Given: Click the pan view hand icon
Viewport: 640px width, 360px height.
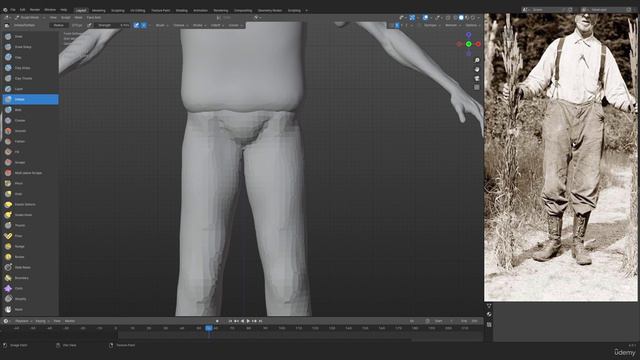Looking at the screenshot, I should click(x=477, y=69).
